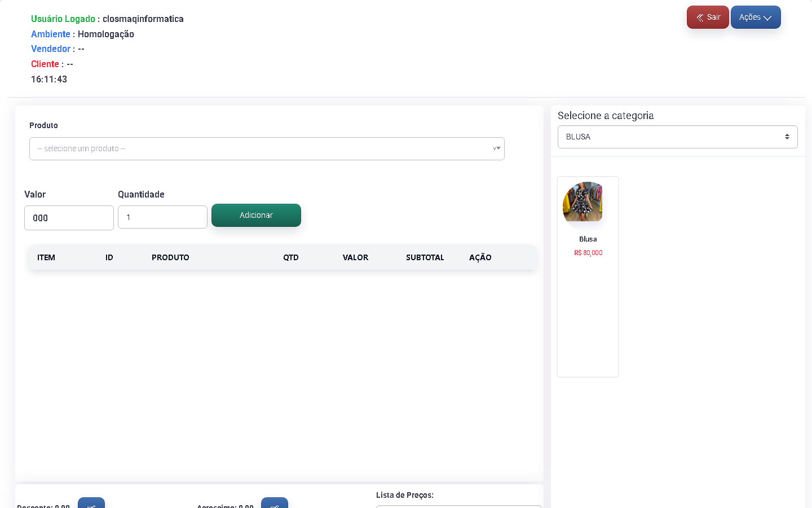Click the blue Vendedor label
The height and width of the screenshot is (508, 812).
[x=51, y=49]
